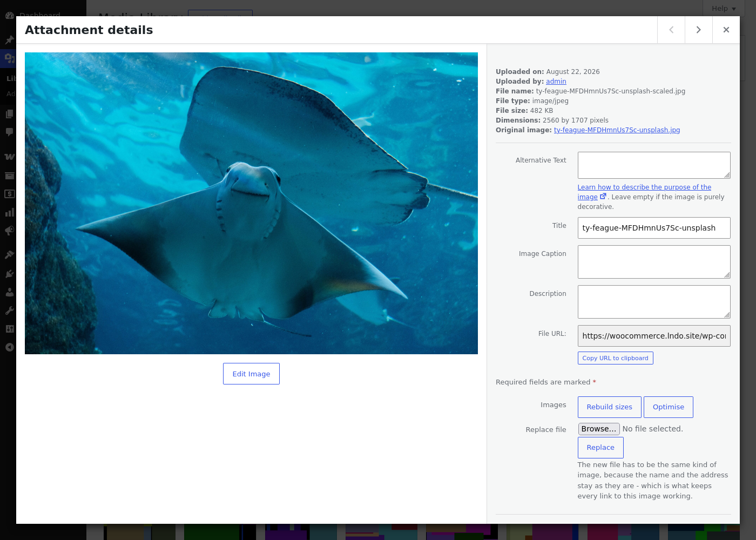Screen dimensions: 756x540
Task: Click the Edit Image button
Action: [251, 374]
